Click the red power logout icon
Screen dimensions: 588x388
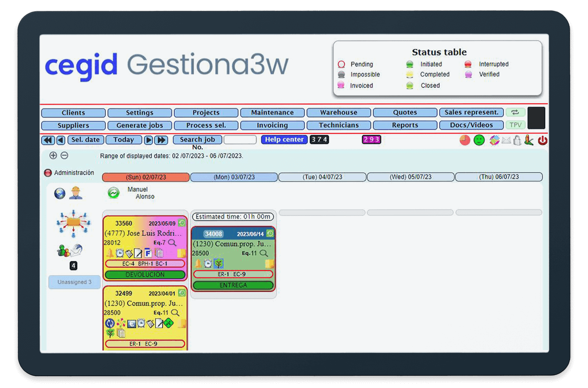point(542,140)
